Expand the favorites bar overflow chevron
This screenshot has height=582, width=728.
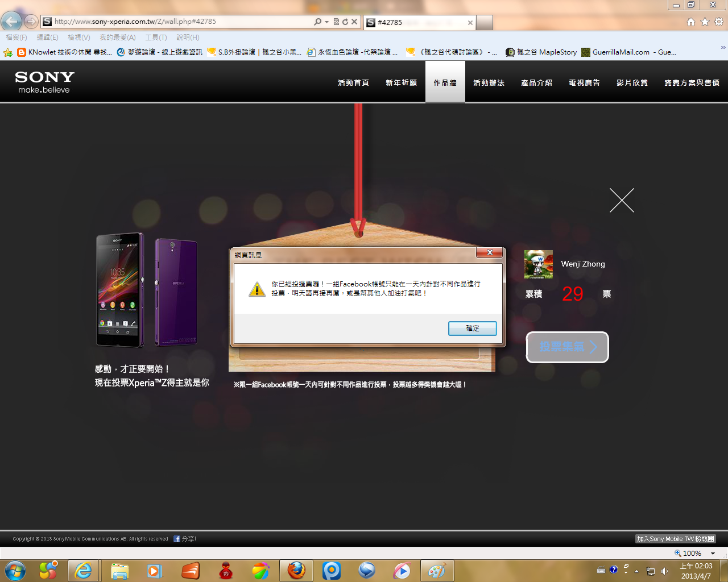point(723,48)
